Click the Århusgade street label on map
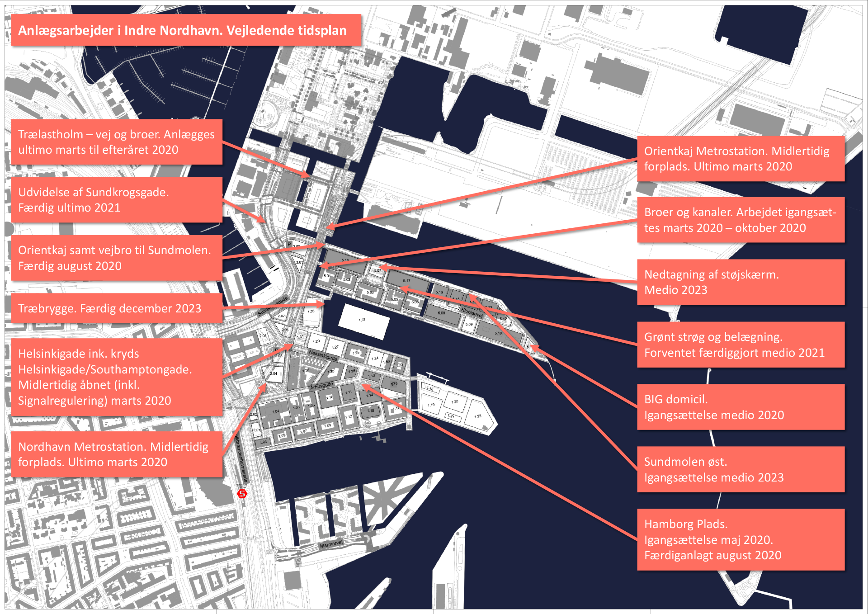Viewport: 868px width, 614px height. point(321,386)
